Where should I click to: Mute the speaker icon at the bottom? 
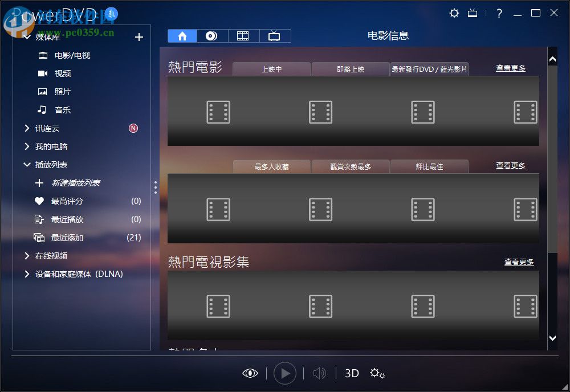[x=319, y=373]
